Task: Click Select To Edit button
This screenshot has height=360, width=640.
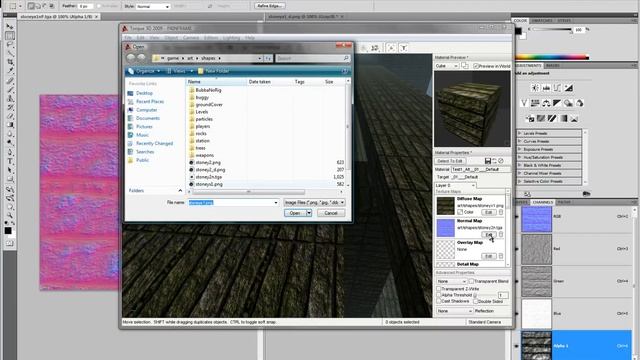Action: click(x=450, y=161)
